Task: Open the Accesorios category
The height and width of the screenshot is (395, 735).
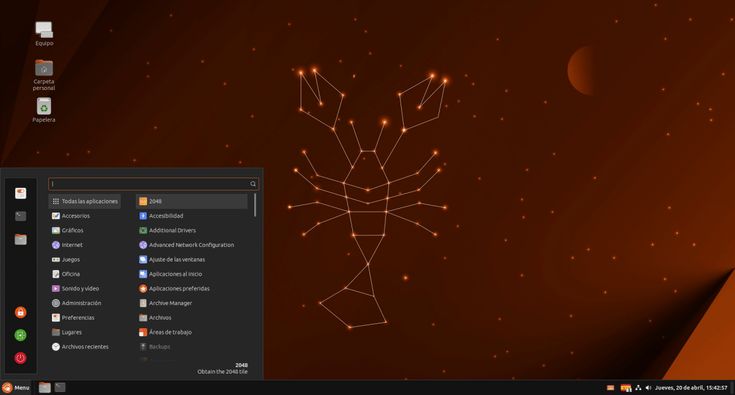Action: click(x=85, y=216)
